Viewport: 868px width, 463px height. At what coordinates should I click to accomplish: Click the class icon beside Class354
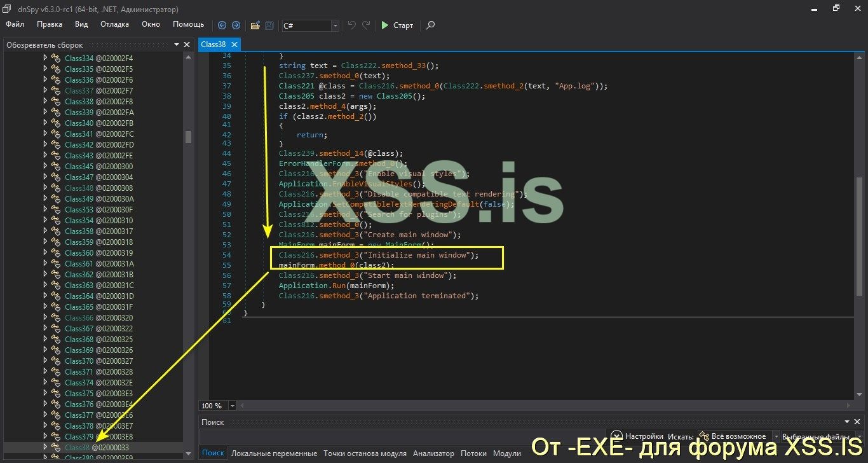tap(56, 220)
